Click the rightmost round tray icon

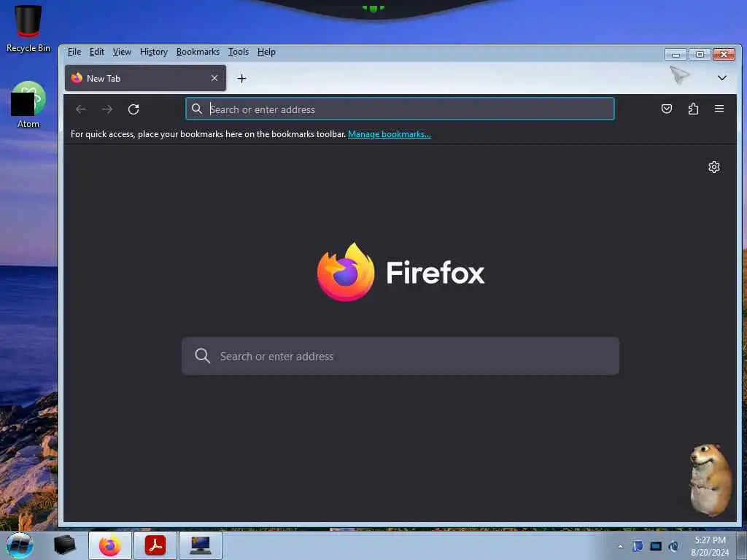[x=673, y=546]
